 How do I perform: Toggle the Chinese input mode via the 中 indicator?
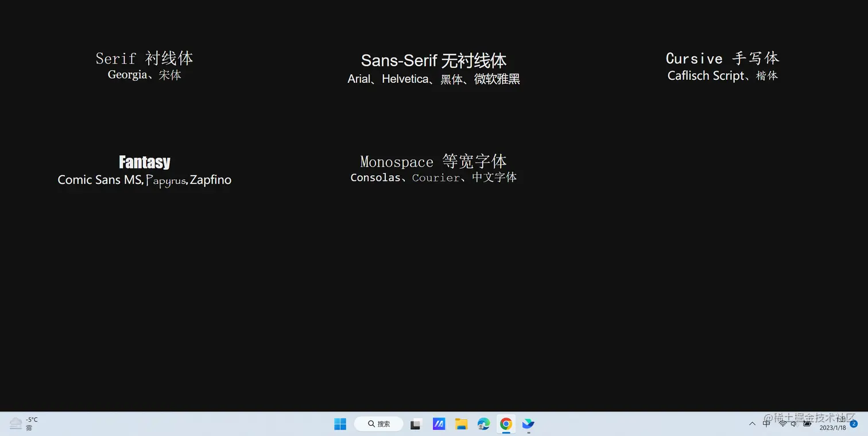(x=766, y=424)
